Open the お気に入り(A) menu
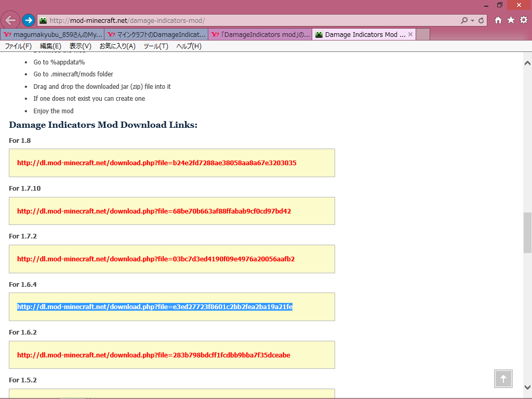Screen dimensions: 532x399 117,46
